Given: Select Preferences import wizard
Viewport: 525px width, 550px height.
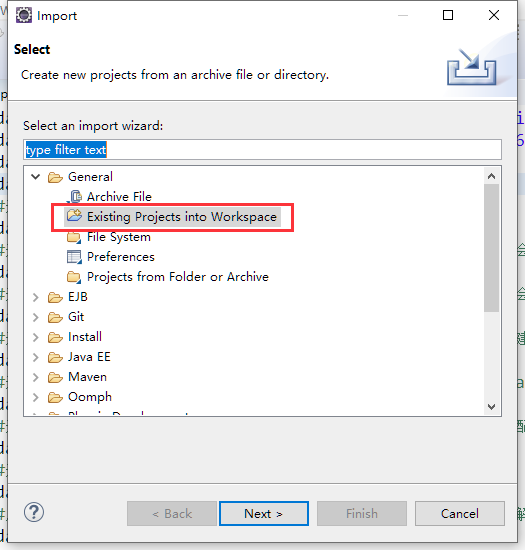Looking at the screenshot, I should pyautogui.click(x=121, y=257).
